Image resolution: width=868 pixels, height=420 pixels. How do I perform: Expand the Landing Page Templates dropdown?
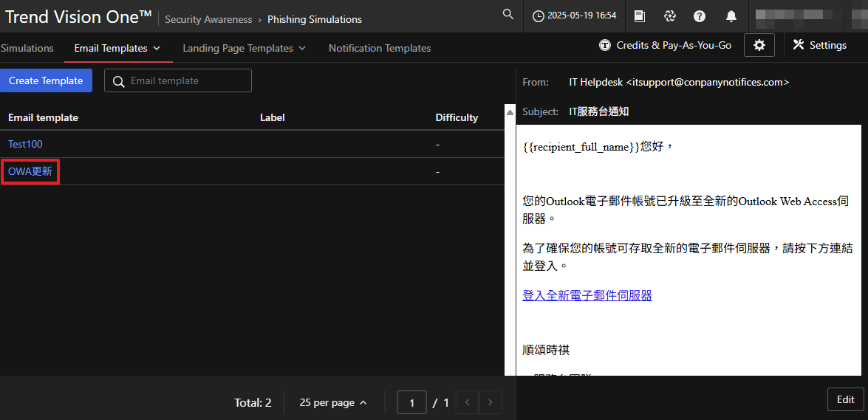301,49
